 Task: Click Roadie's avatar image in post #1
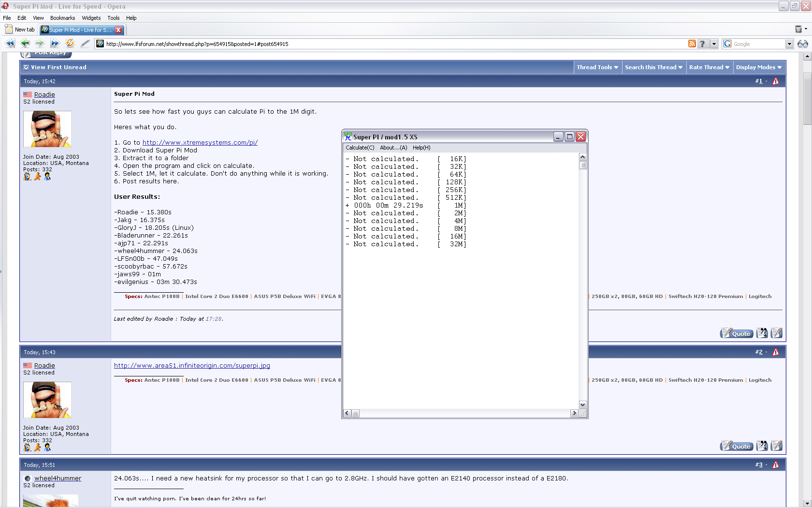(x=47, y=129)
